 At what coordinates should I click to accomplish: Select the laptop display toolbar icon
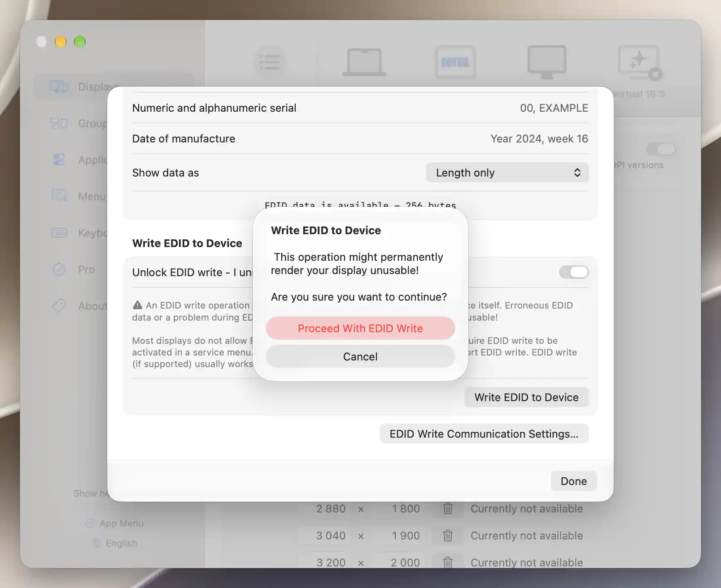[x=364, y=62]
